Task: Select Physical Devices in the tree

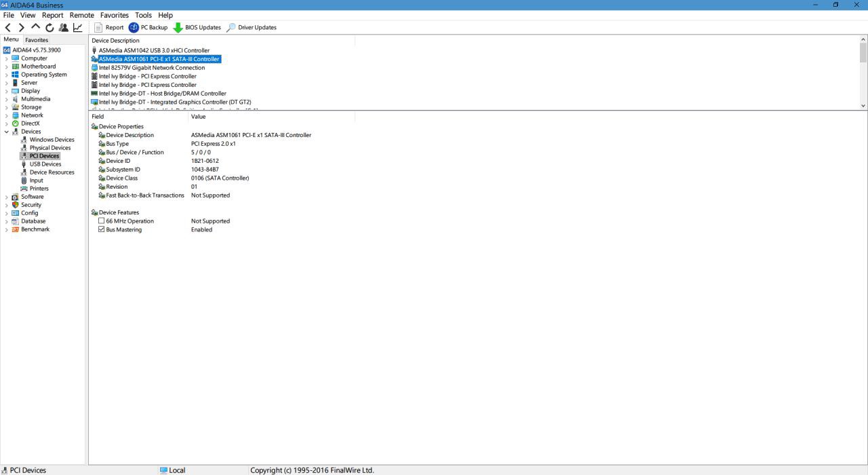Action: click(x=50, y=148)
